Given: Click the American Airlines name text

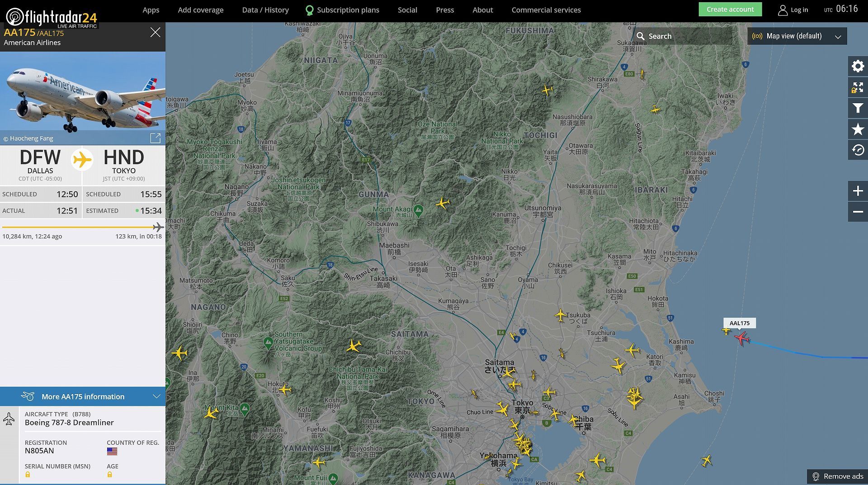Looking at the screenshot, I should coord(32,43).
